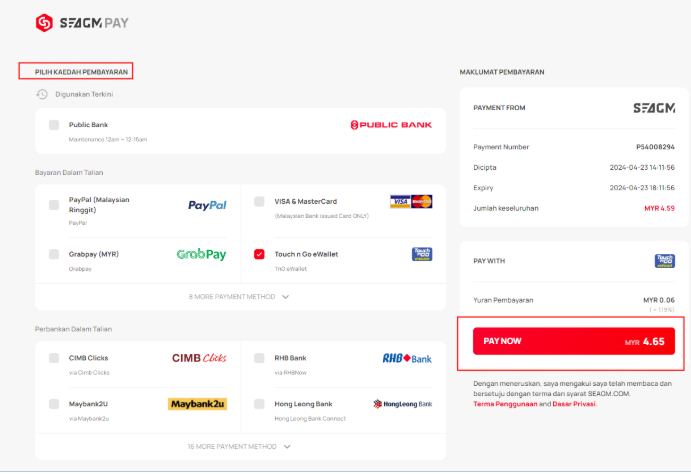Screen dimensions: 691x474
Task: Click the Maybank2u yellow logo
Action: coord(197,404)
